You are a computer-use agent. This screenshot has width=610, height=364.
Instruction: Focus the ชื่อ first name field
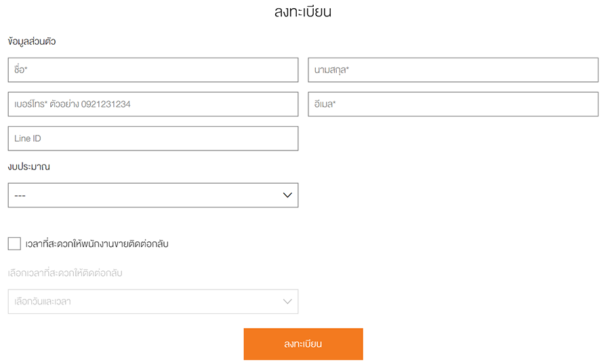[152, 70]
